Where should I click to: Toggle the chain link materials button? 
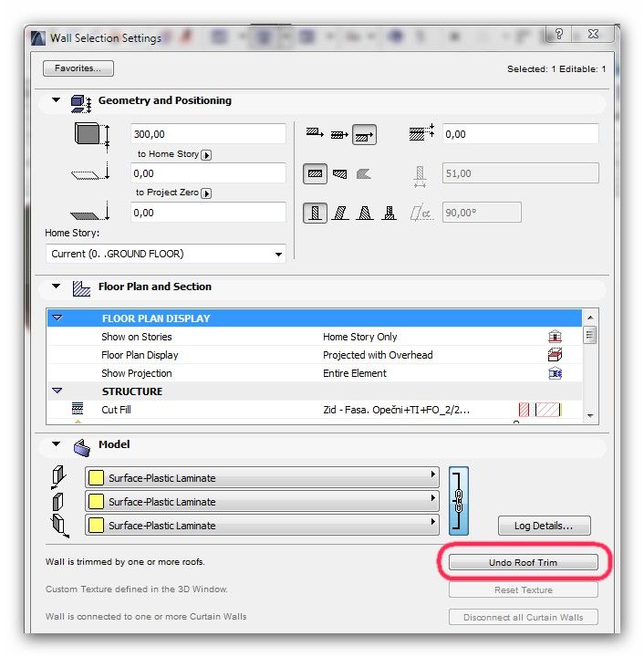(459, 501)
